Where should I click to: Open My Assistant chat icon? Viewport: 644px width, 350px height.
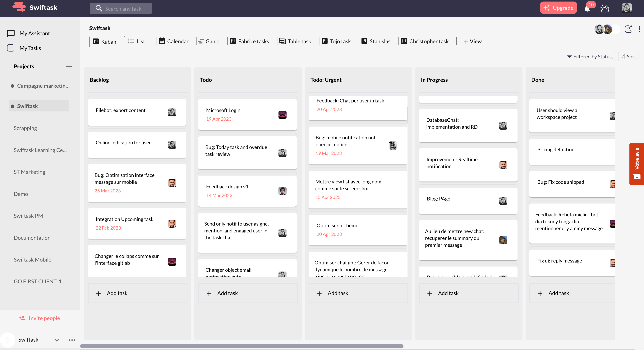(11, 33)
